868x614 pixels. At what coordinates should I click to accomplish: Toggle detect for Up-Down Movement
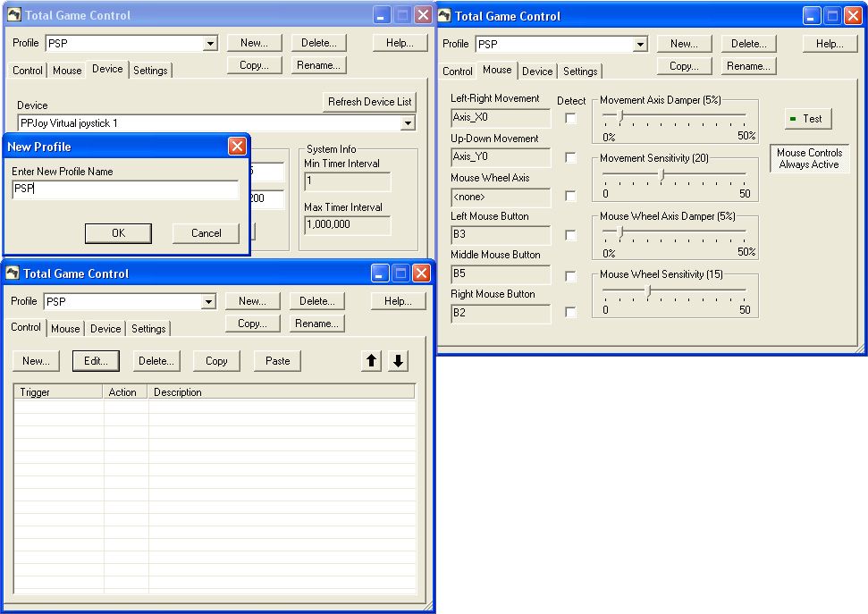coord(570,158)
